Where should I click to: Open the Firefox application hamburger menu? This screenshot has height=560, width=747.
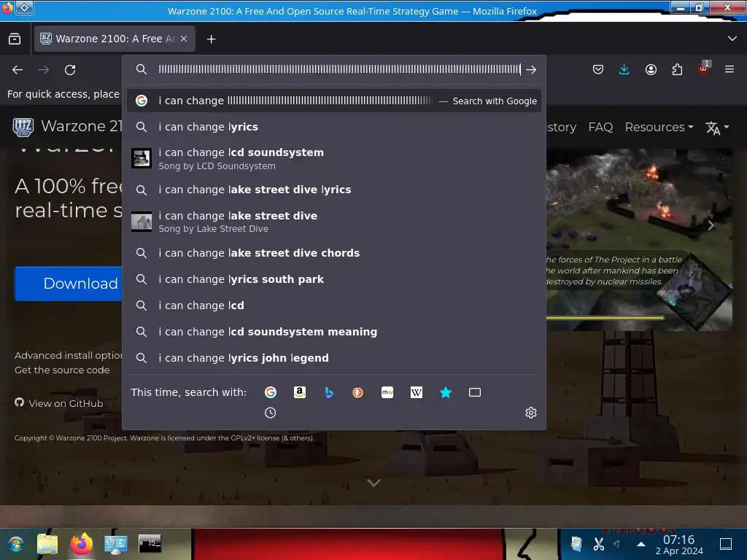click(x=729, y=70)
